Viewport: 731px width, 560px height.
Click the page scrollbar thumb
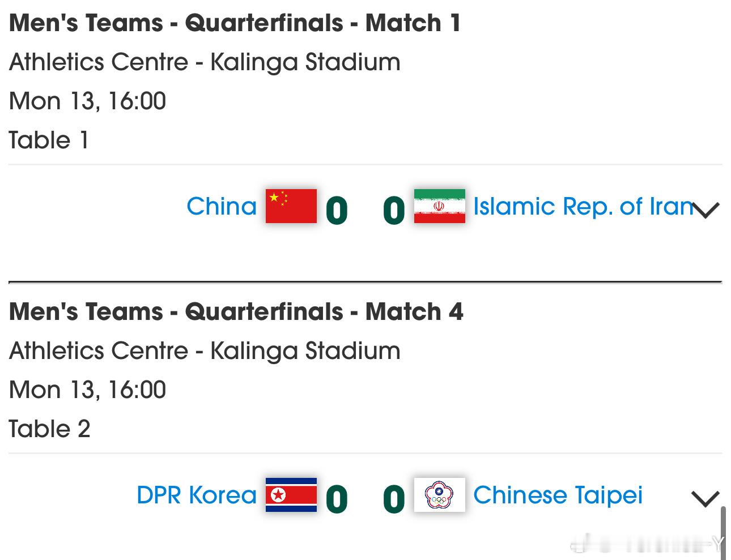[723, 532]
